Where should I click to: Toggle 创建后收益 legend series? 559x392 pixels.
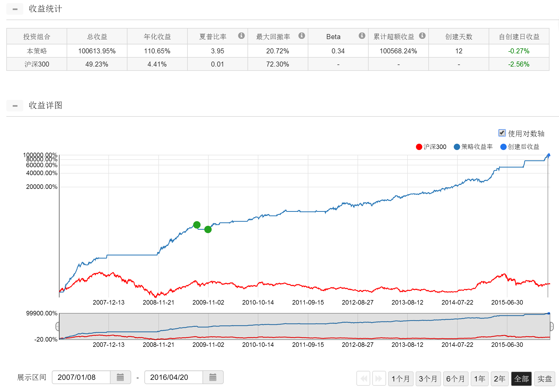pyautogui.click(x=520, y=147)
